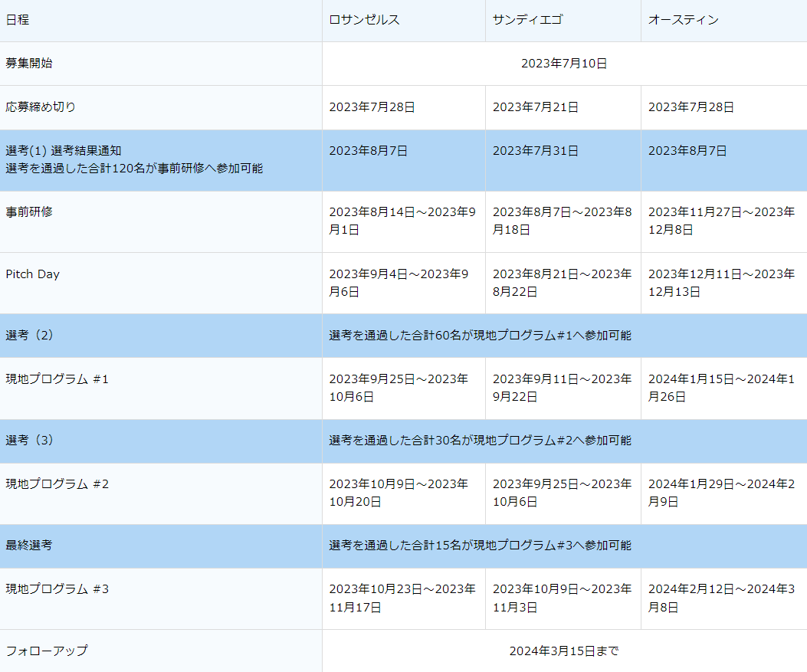The height and width of the screenshot is (672, 807).
Task: Select the サンディエゴ column header
Action: pos(528,20)
